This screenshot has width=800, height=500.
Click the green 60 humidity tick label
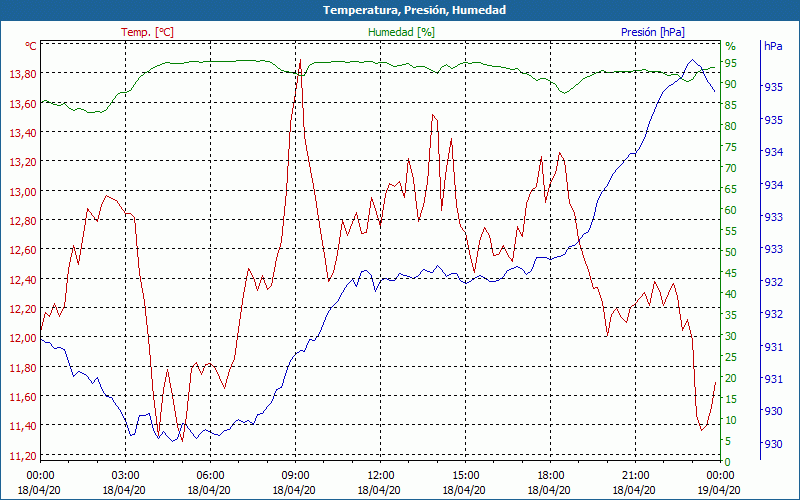click(x=731, y=210)
